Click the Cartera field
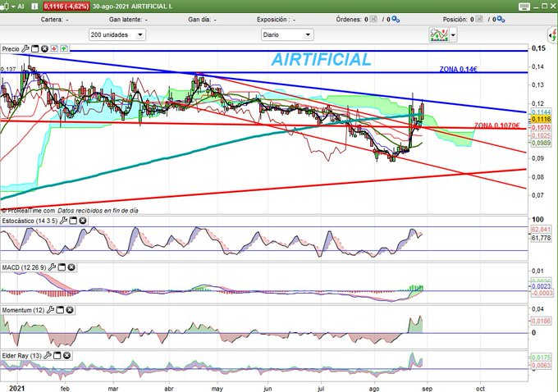 coord(55,20)
